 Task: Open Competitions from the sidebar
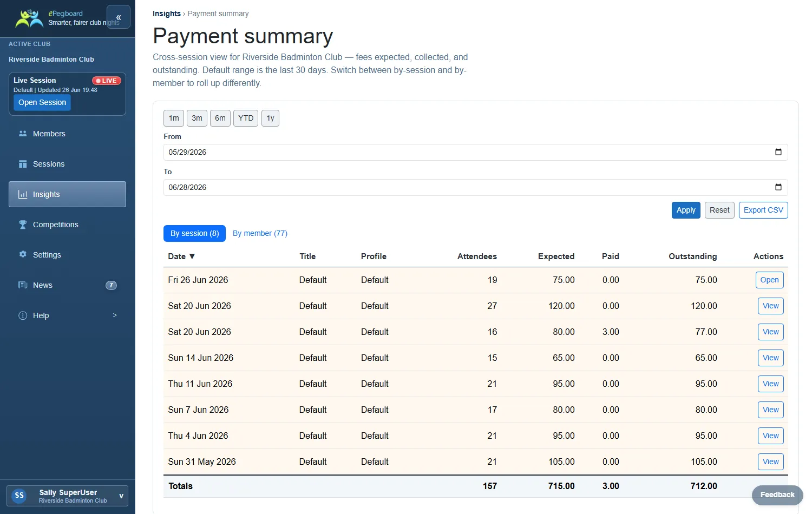click(67, 225)
